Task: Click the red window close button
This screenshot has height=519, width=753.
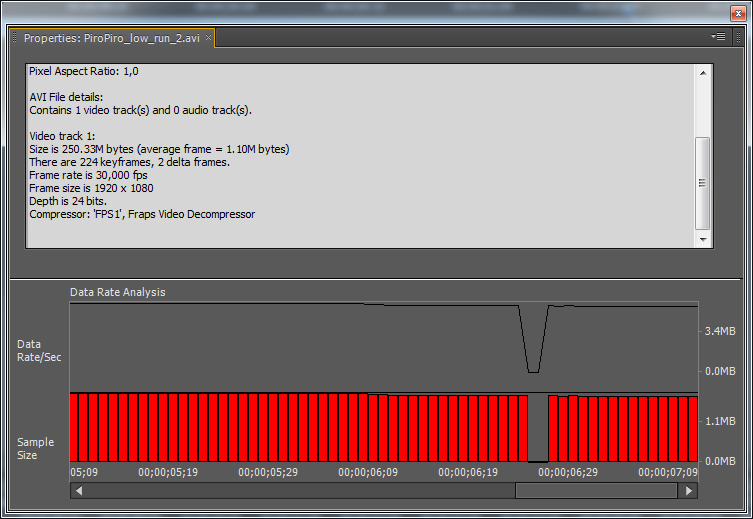Action: coord(738,13)
